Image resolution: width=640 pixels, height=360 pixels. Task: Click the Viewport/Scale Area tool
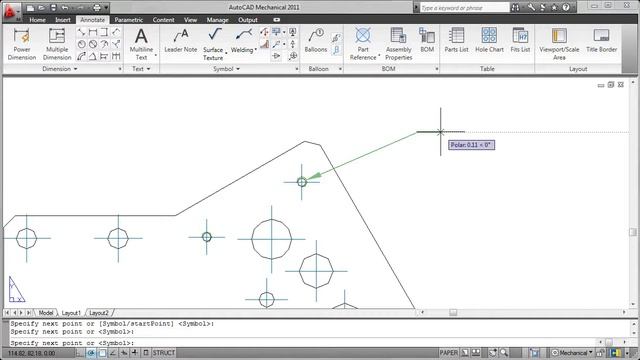pos(559,44)
